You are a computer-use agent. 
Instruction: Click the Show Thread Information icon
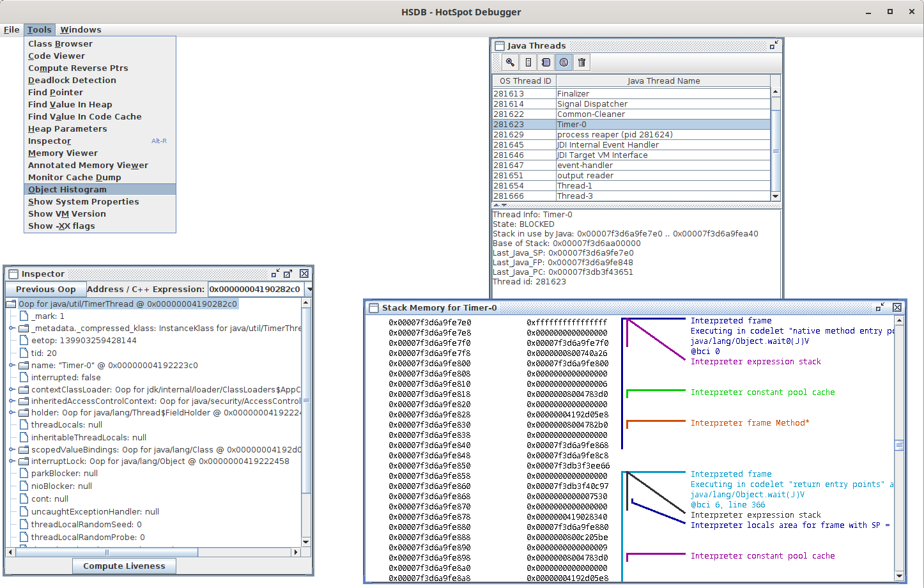point(563,62)
